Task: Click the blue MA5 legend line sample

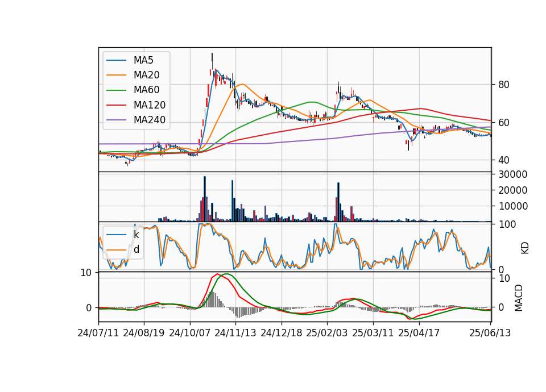Action: [116, 60]
